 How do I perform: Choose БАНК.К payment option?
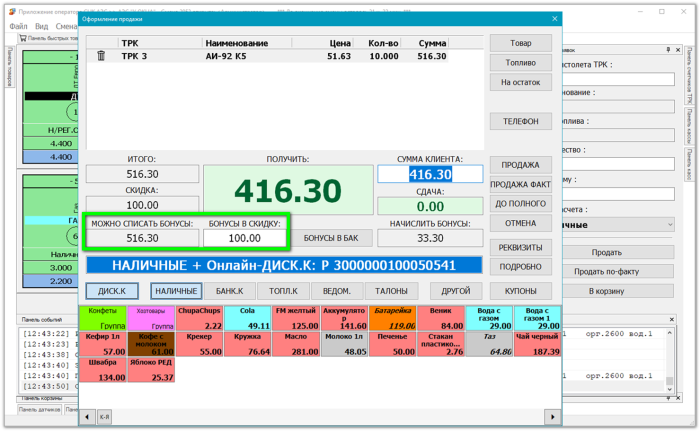(x=229, y=291)
